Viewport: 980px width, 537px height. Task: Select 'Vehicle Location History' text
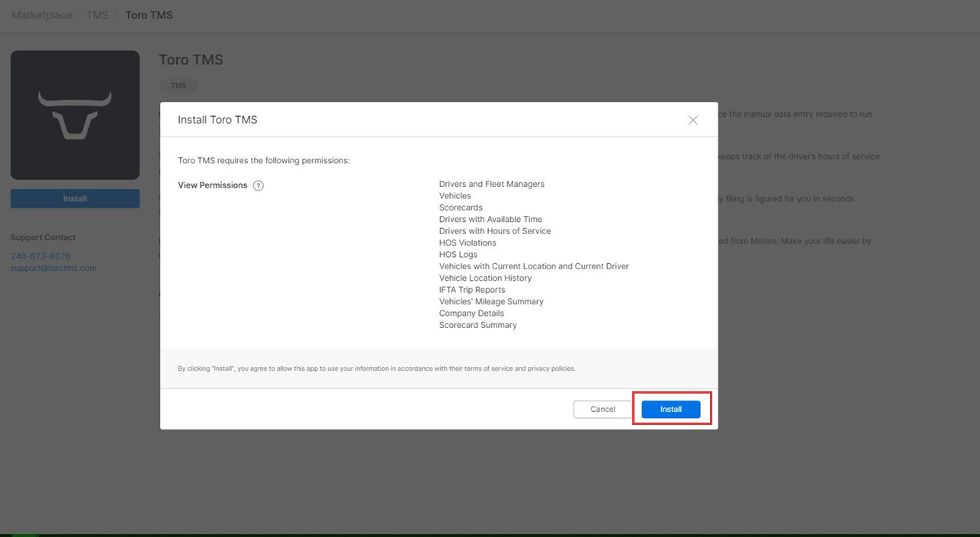485,278
